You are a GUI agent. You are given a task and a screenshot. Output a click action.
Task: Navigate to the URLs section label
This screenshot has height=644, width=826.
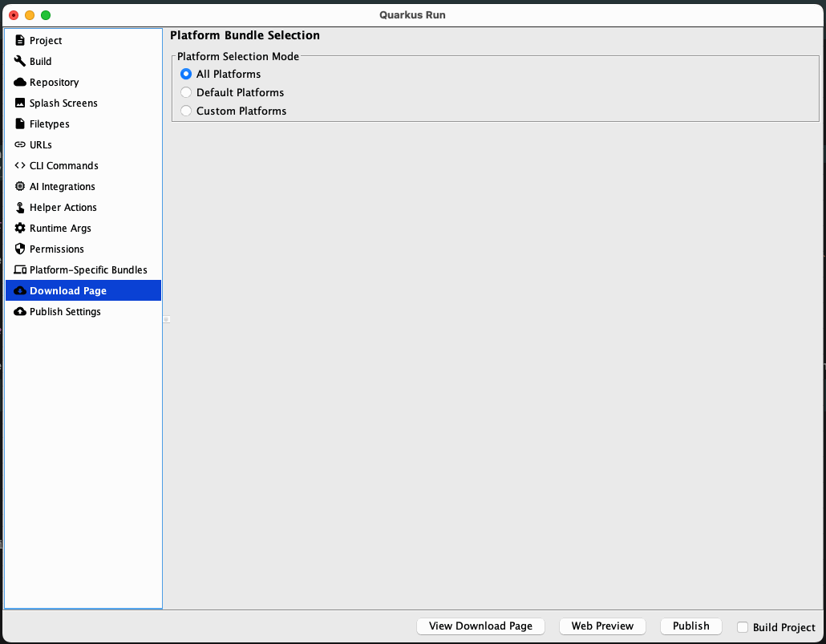41,144
